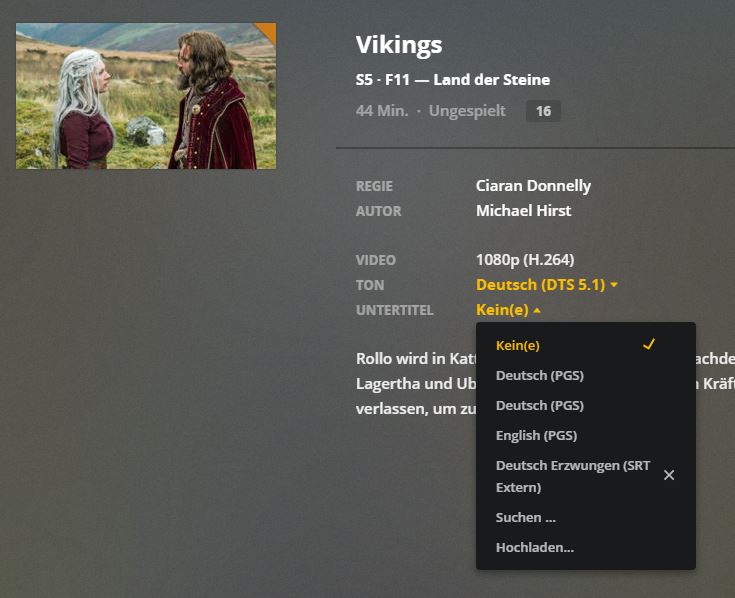Open Suchen ... to search subtitles
The image size is (735, 598).
(526, 517)
